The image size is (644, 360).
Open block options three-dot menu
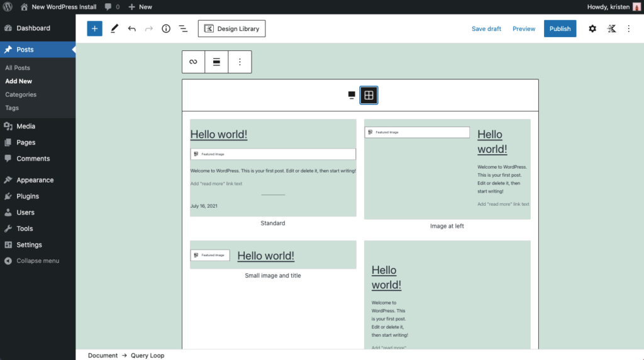point(240,62)
